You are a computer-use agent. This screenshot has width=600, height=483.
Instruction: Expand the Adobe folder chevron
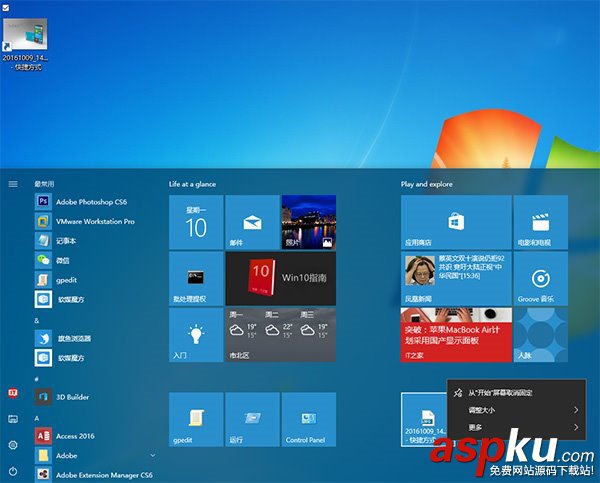click(x=153, y=455)
